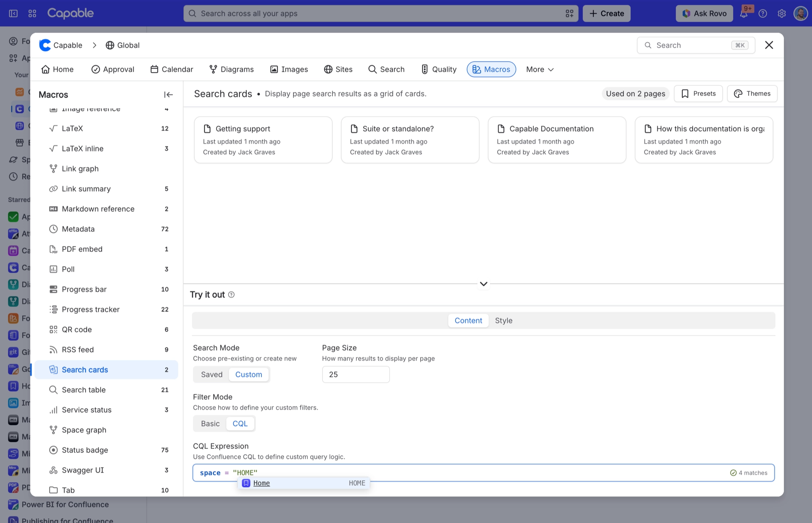Open notifications bell icon
Image resolution: width=812 pixels, height=523 pixels.
coord(744,13)
